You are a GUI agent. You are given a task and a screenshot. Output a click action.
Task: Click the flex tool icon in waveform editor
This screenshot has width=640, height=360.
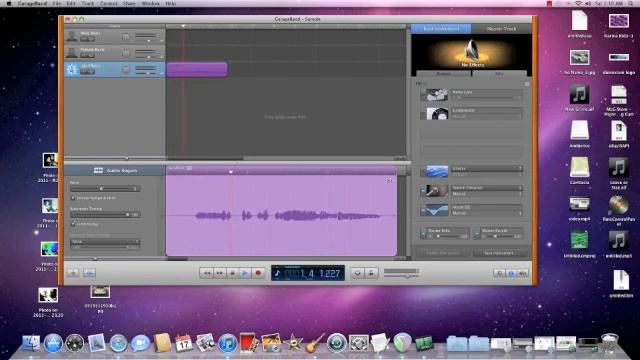coord(389,180)
